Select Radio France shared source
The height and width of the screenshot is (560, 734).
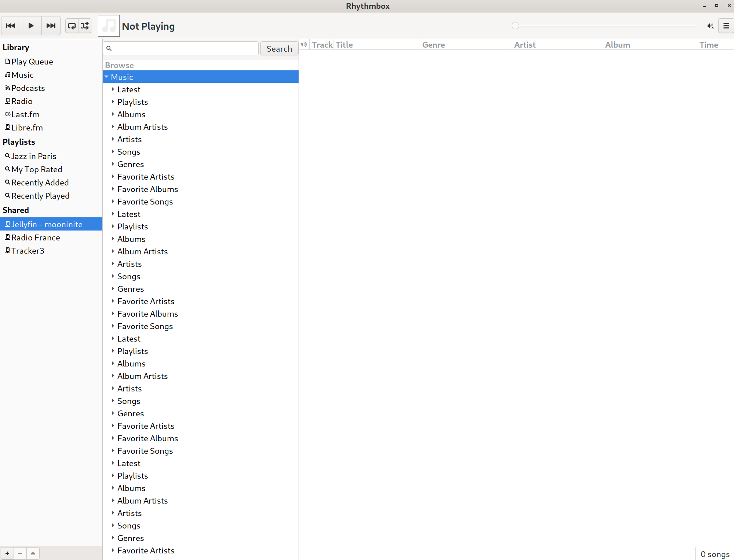click(x=36, y=237)
